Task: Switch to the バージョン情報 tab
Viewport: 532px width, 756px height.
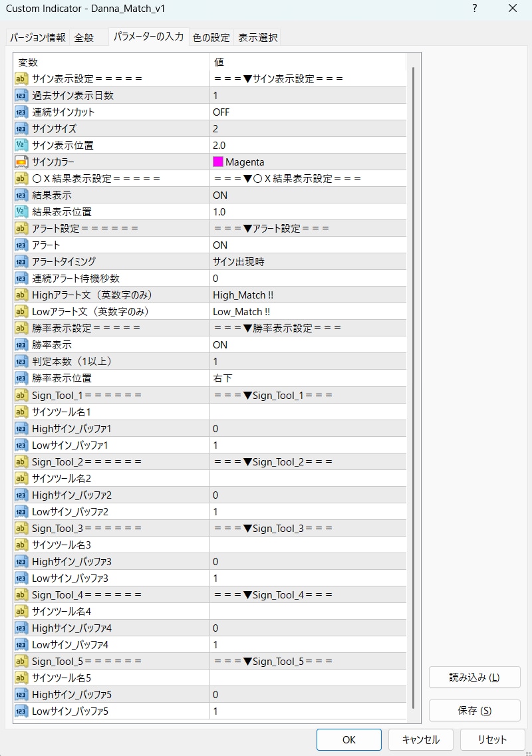Action: 38,38
